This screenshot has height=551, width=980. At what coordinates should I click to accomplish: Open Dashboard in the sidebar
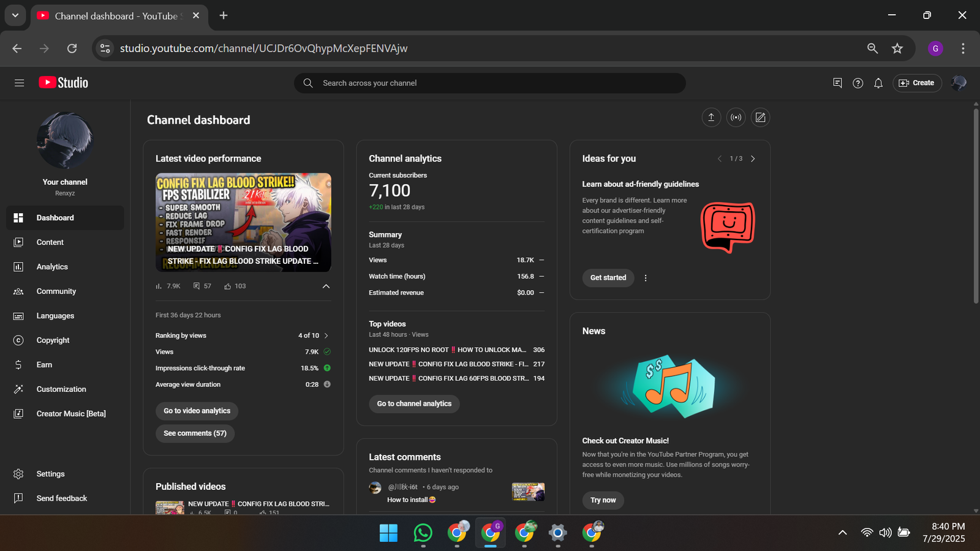pos(65,218)
